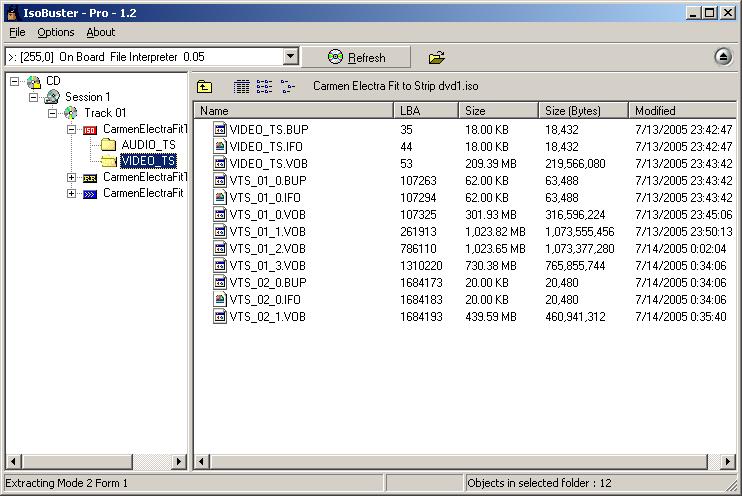Collapse the Track 01 node
The width and height of the screenshot is (742, 496).
tap(53, 113)
